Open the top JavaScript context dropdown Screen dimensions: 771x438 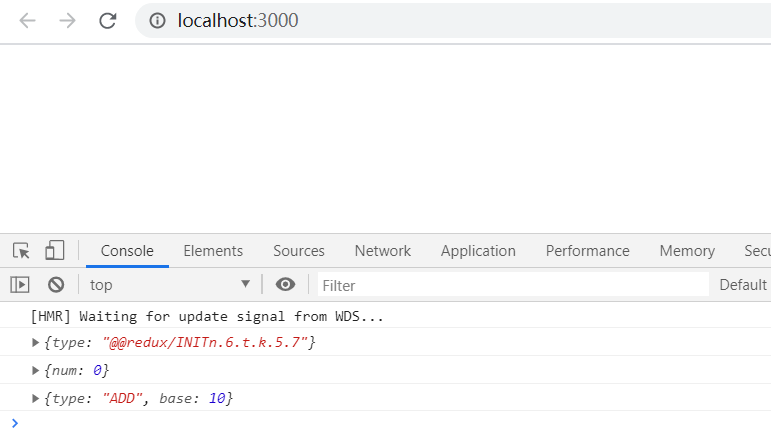(170, 285)
